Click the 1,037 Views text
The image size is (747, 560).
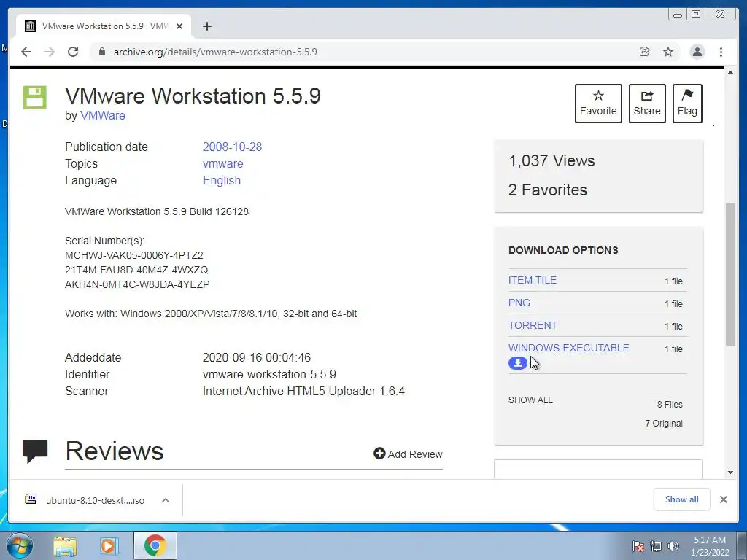click(551, 160)
